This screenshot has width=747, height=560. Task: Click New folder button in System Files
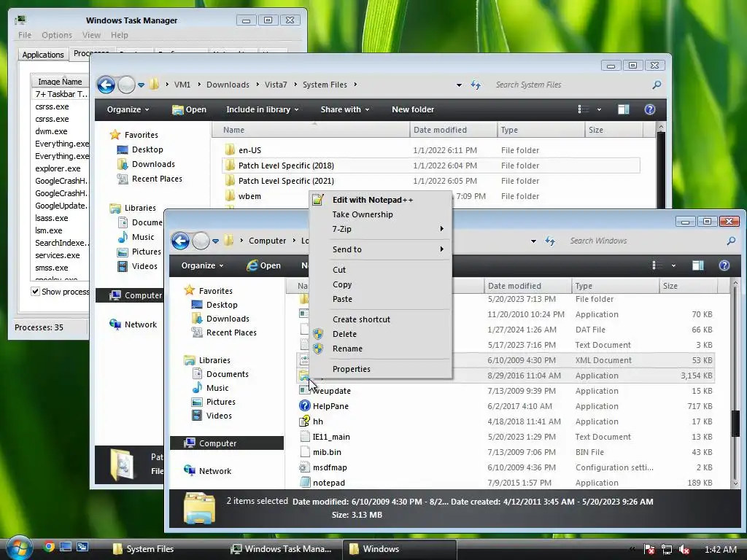coord(413,109)
